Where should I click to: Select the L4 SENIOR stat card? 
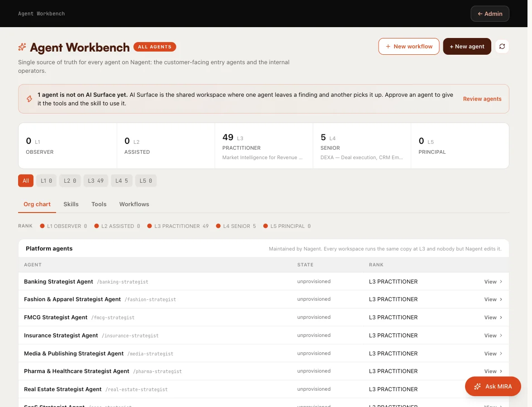click(x=362, y=146)
